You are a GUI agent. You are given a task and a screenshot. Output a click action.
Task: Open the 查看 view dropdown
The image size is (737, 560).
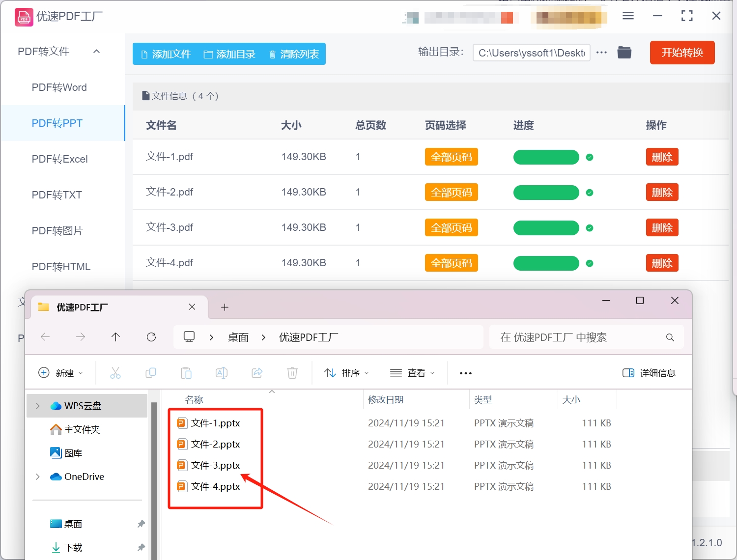coord(413,373)
